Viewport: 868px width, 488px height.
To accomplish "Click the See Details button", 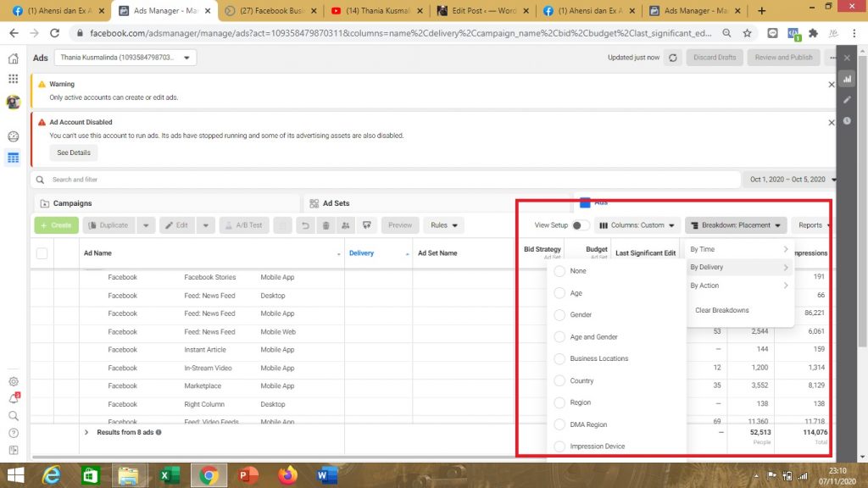I will click(x=74, y=152).
